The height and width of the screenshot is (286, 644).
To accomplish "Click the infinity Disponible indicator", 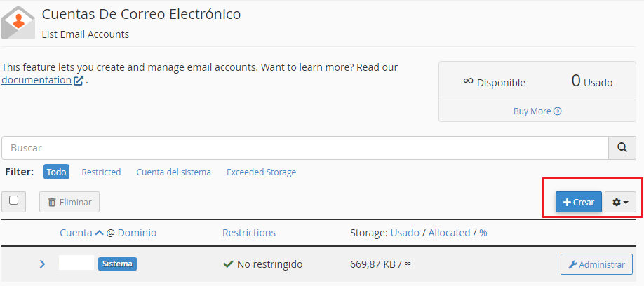I will 494,81.
